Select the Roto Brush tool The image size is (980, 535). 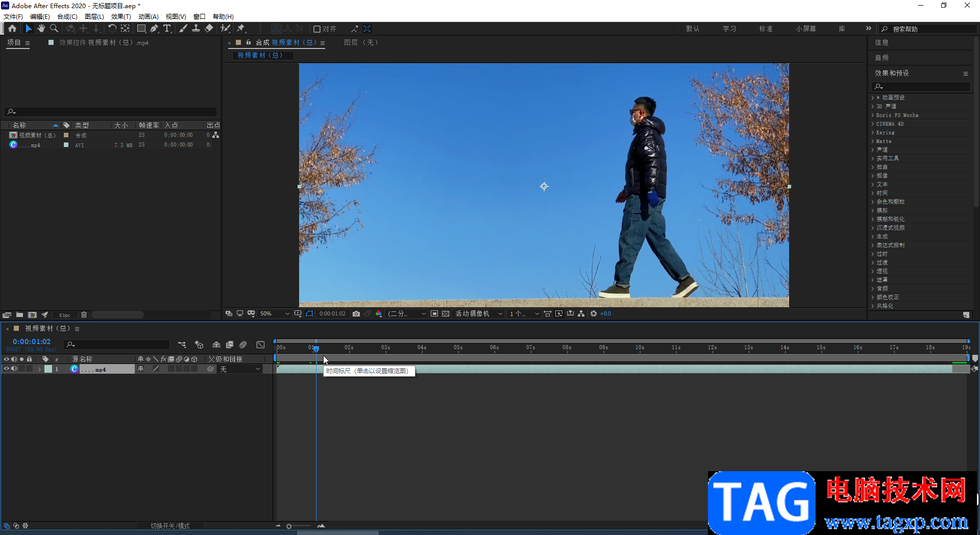click(225, 29)
